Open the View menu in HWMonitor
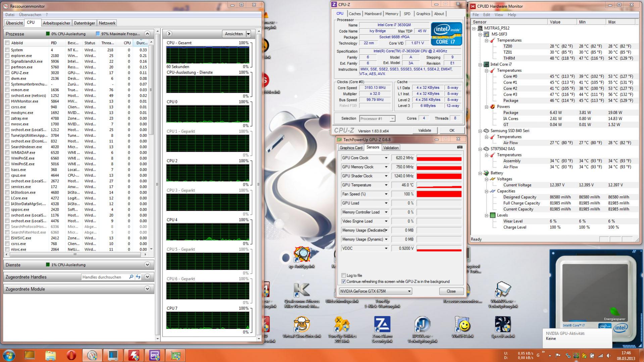This screenshot has height=362, width=644. (x=499, y=15)
